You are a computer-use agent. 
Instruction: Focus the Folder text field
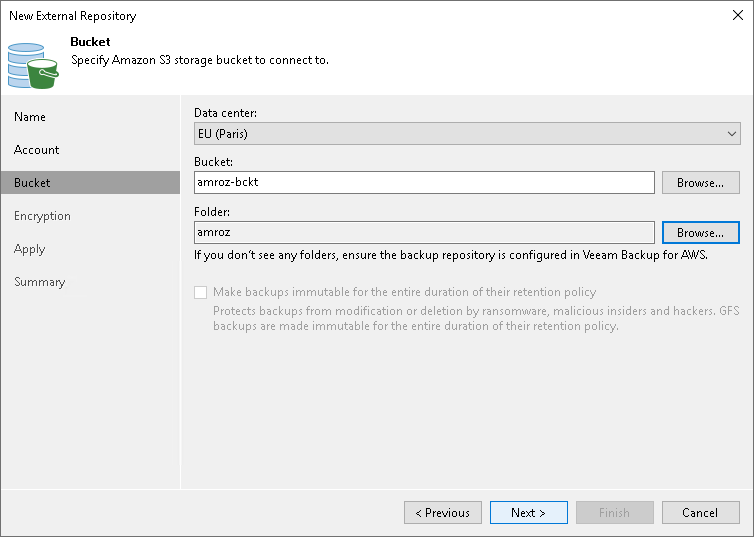(x=424, y=233)
